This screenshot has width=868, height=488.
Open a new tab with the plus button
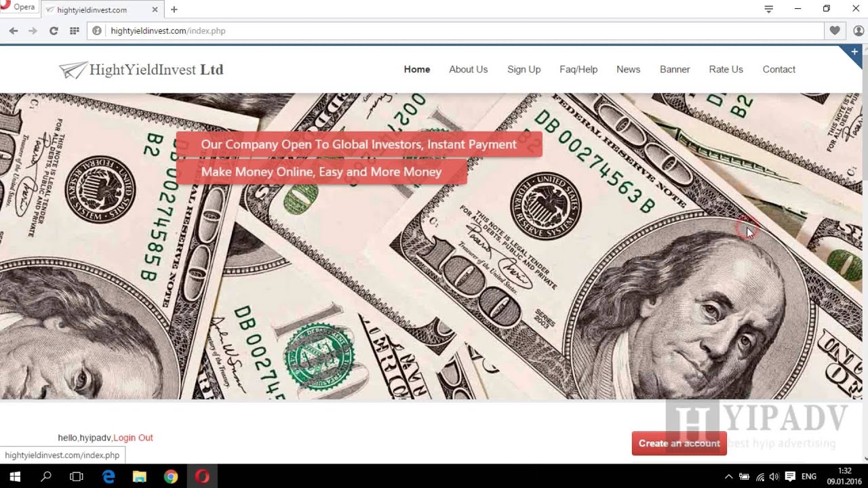[x=174, y=9]
